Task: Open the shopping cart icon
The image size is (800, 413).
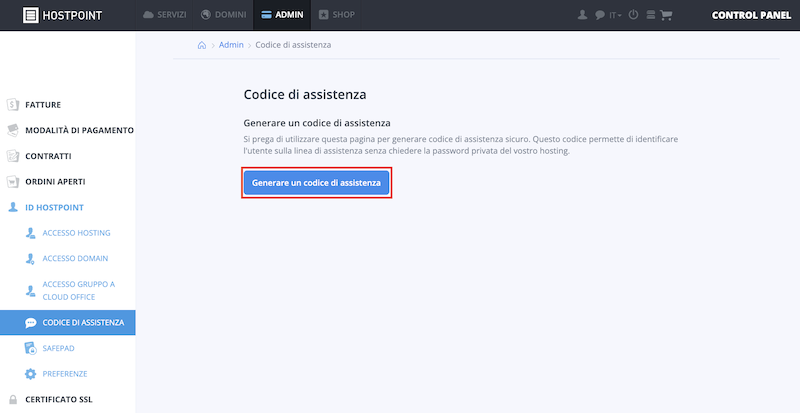Action: (666, 15)
